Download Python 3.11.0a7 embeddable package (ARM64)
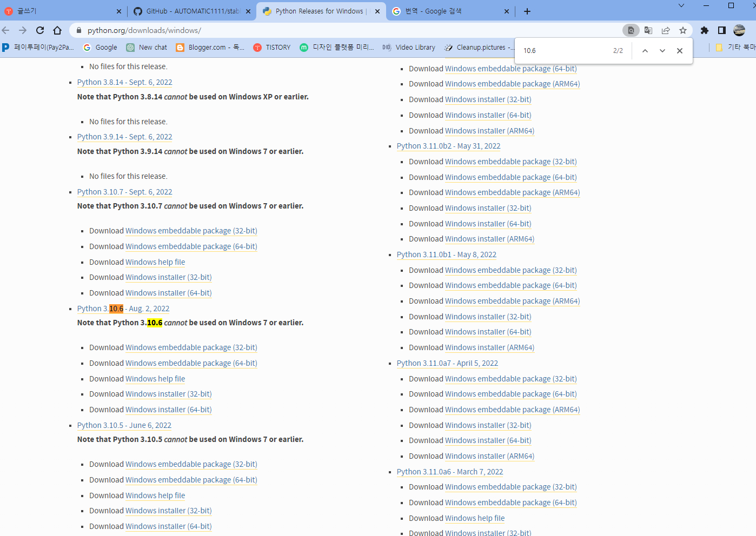 513,410
